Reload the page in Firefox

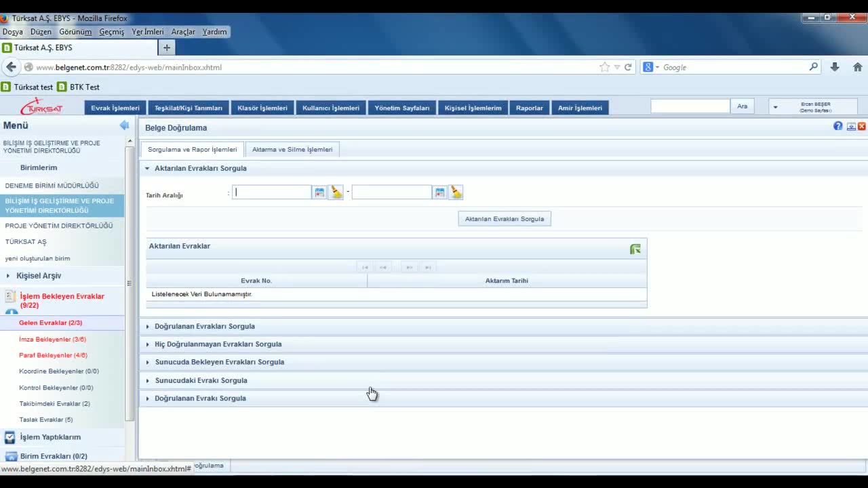coord(628,67)
